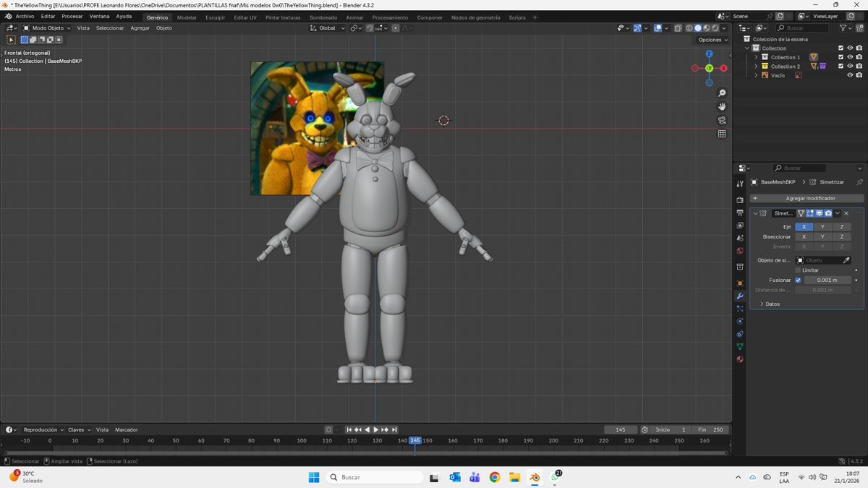Open Modo Objeto mode dropdown
Viewport: 868px width, 488px height.
46,28
